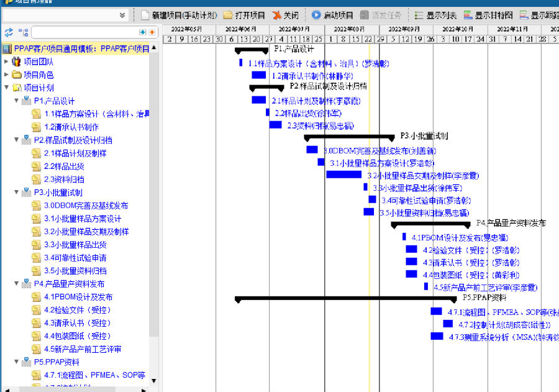This screenshot has height=392, width=559.
Task: Select 4.2检验文件(受控) in tree
Action: point(78,310)
